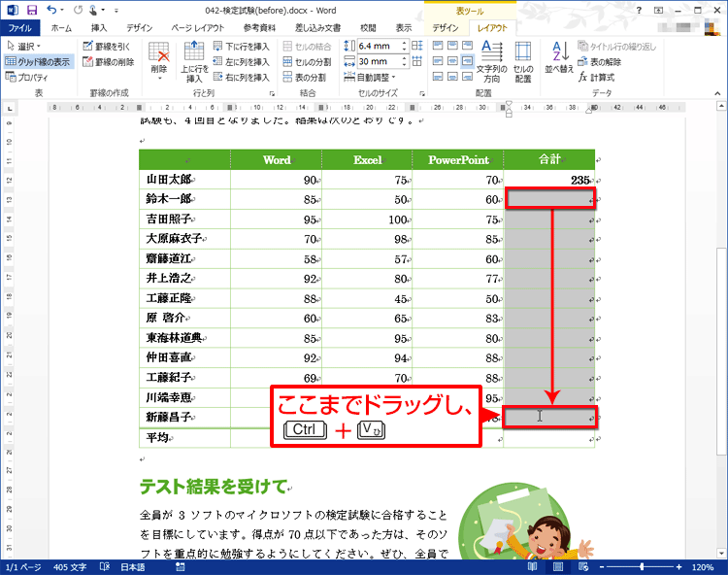
Task: Click プロパティ table properties
Action: click(26, 77)
